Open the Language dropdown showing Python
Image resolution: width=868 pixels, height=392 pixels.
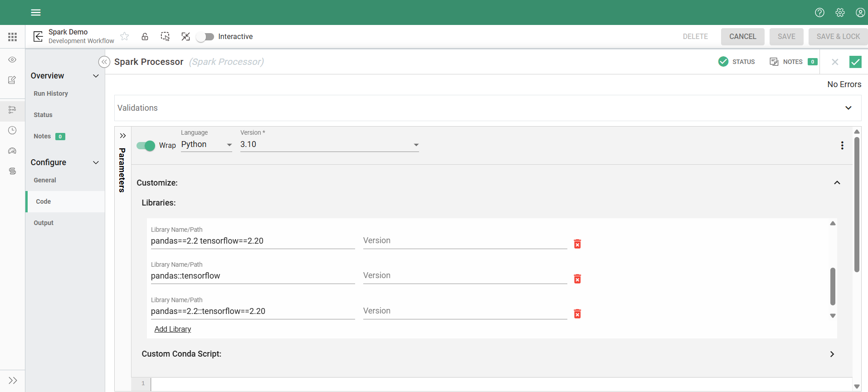(x=206, y=145)
